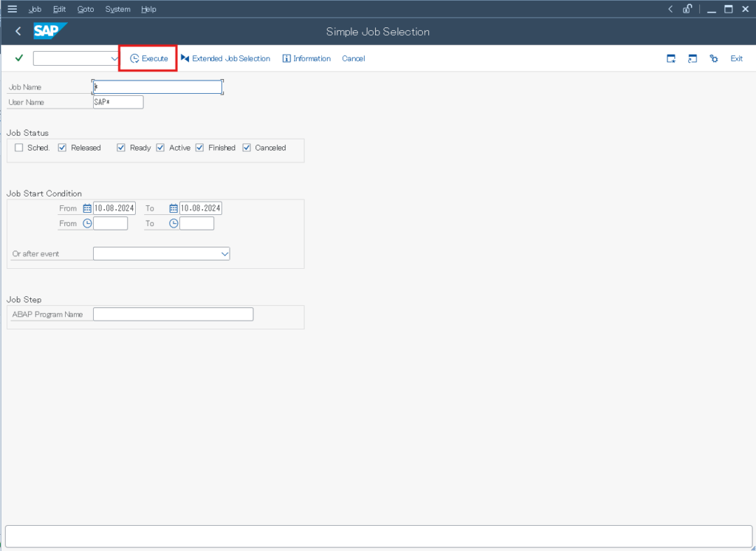Open the System menu
756x551 pixels.
(117, 9)
